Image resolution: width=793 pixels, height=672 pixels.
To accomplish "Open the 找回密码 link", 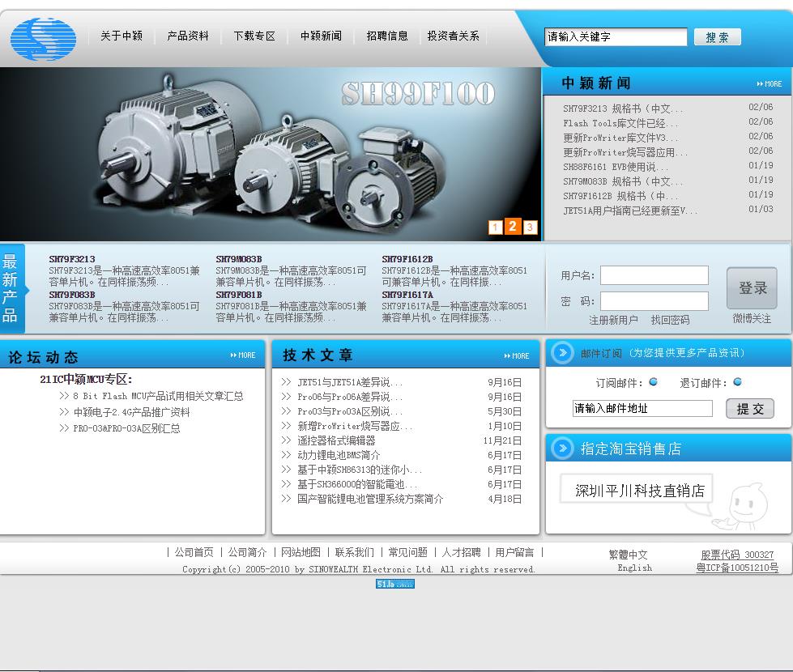I will pyautogui.click(x=670, y=320).
